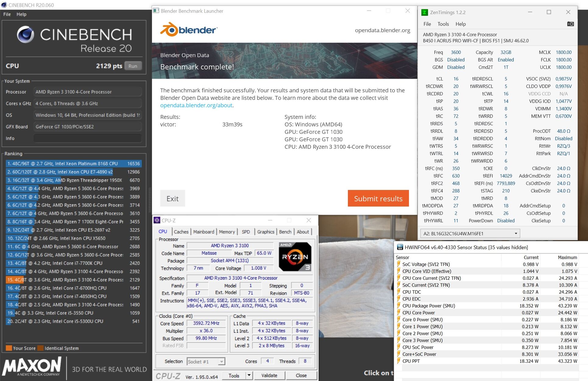Click lightning icon beside CPU TDC
Image resolution: width=588 pixels, height=381 pixels.
(398, 292)
